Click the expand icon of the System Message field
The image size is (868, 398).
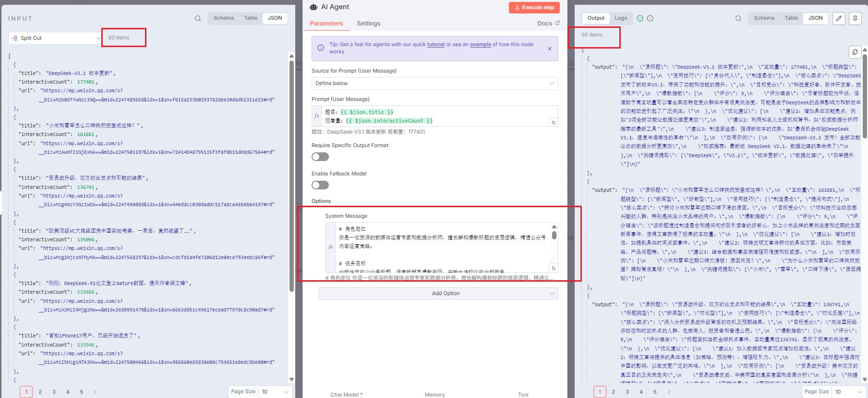(x=554, y=268)
